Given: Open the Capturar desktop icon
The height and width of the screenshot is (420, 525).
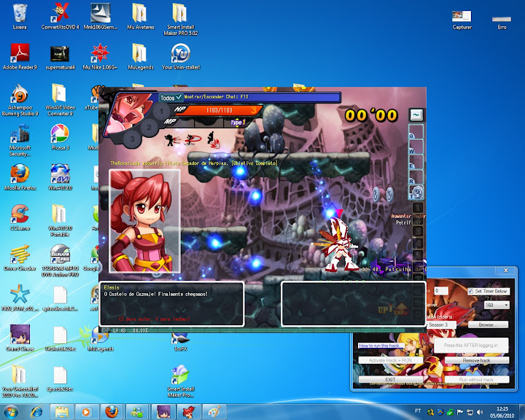Looking at the screenshot, I should [462, 20].
